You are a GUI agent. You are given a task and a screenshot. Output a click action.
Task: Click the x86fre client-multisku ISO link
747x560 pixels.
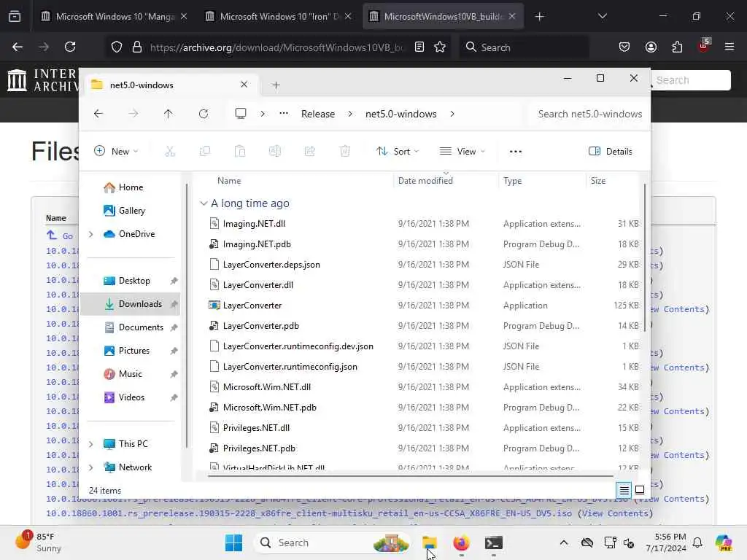coord(309,513)
